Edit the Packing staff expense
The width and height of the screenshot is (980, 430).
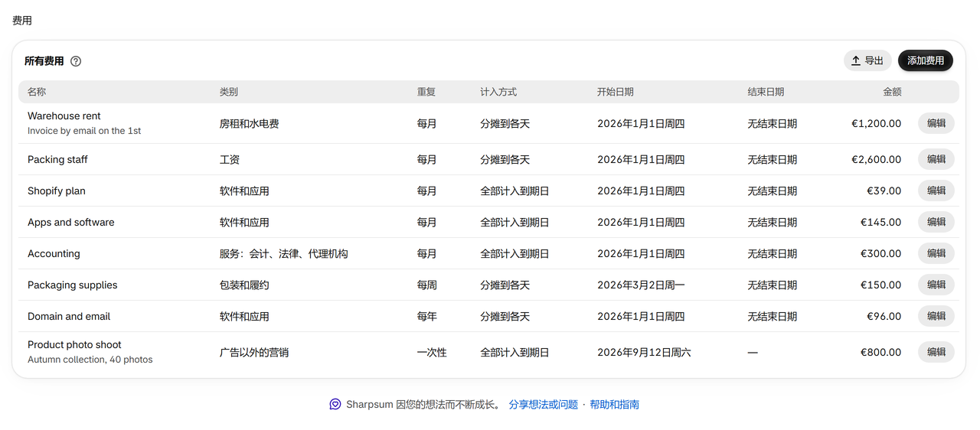click(936, 159)
